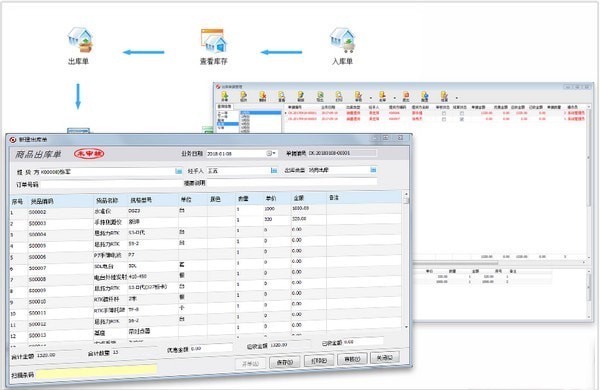Open the 出库类型 lookup icon

[x=373, y=170]
